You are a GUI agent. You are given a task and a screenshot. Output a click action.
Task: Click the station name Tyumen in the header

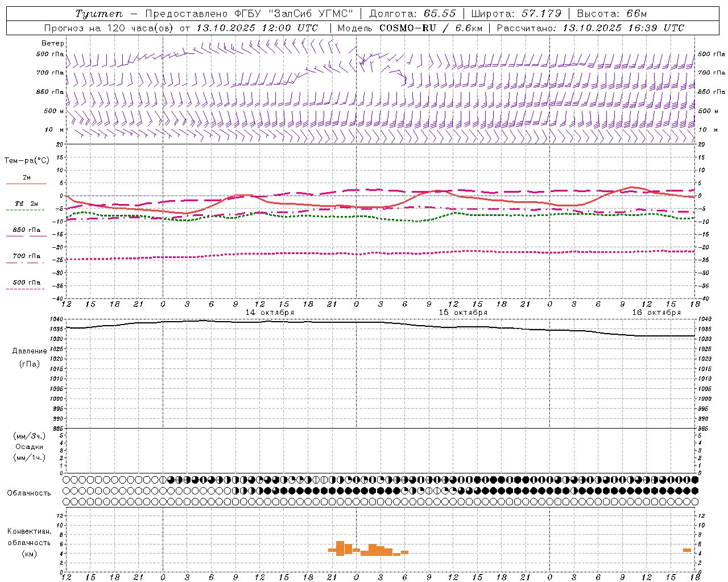point(99,14)
